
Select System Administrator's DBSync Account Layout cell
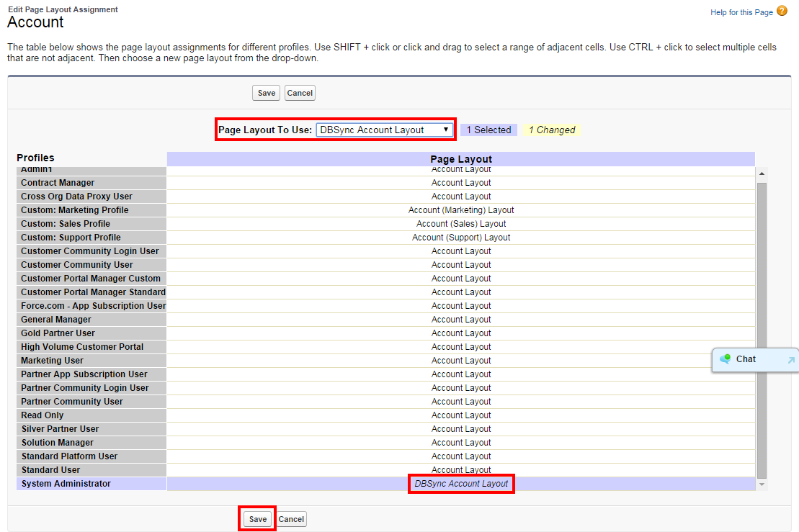pos(461,484)
